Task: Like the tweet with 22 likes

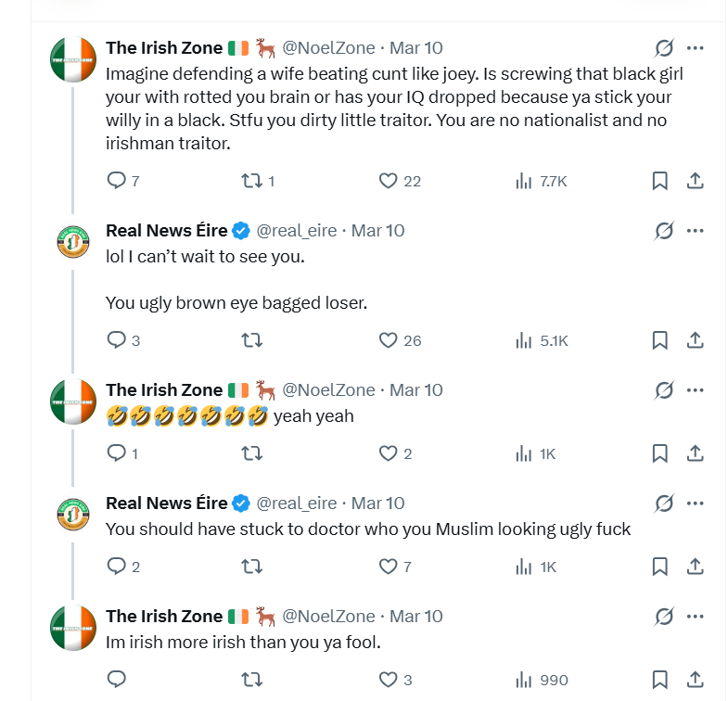Action: pos(389,181)
